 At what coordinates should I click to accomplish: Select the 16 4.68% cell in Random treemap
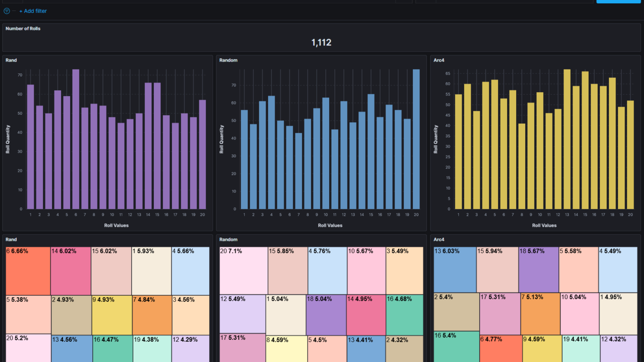tap(404, 315)
